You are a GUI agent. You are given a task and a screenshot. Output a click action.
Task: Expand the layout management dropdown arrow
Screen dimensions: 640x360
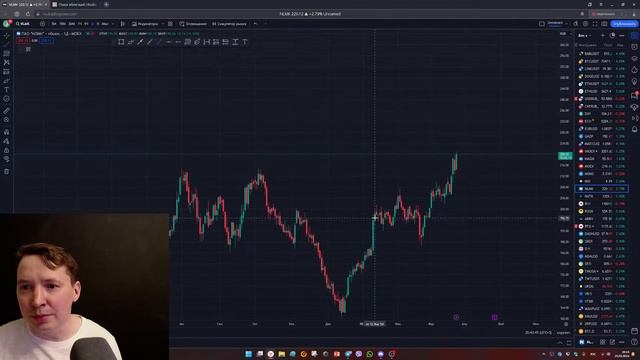[x=567, y=24]
